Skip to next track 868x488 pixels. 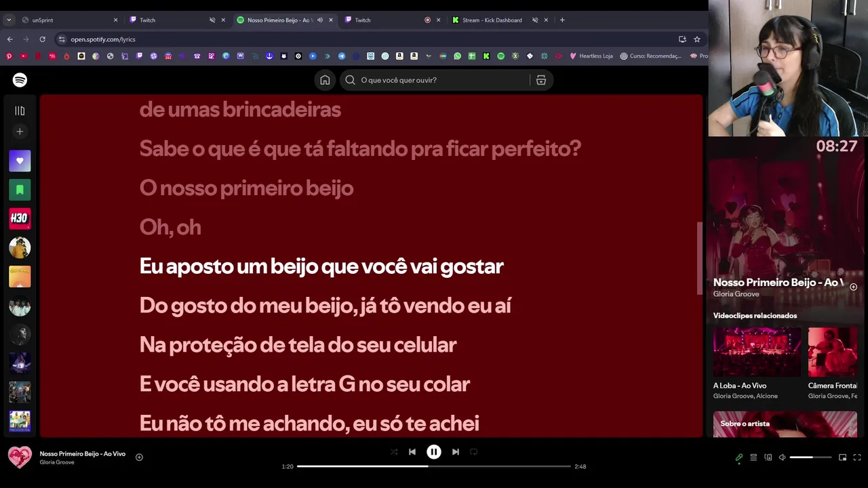click(456, 452)
